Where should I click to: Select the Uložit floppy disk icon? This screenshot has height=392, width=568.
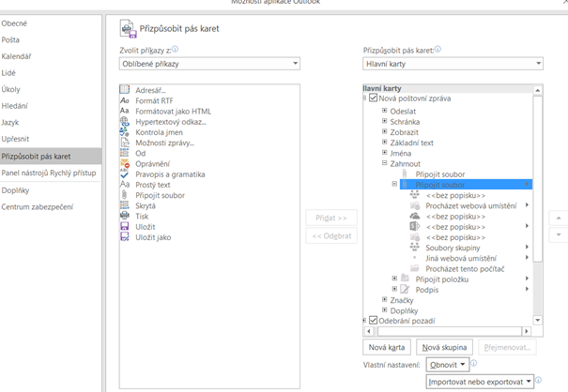[125, 226]
